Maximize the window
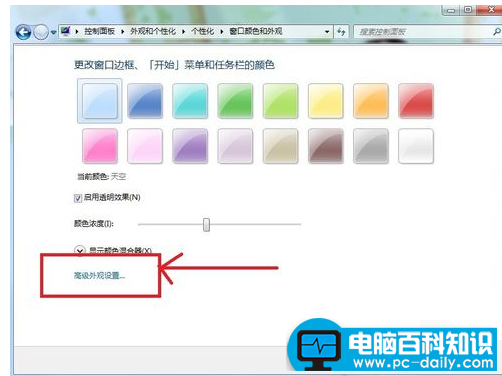Screen dimensions: 502x376 pos(468,10)
